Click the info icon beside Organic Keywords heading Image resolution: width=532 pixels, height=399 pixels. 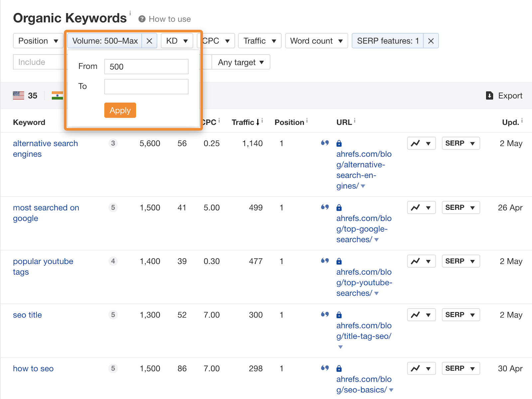click(130, 13)
